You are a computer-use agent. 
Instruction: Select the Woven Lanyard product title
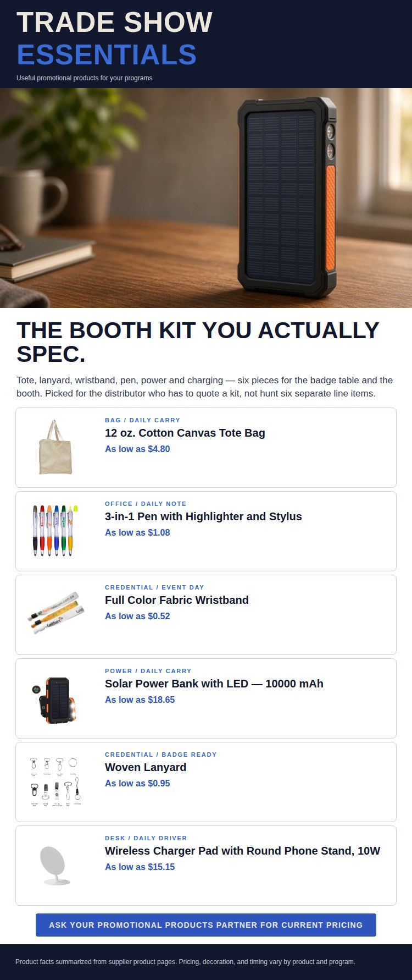tap(146, 767)
